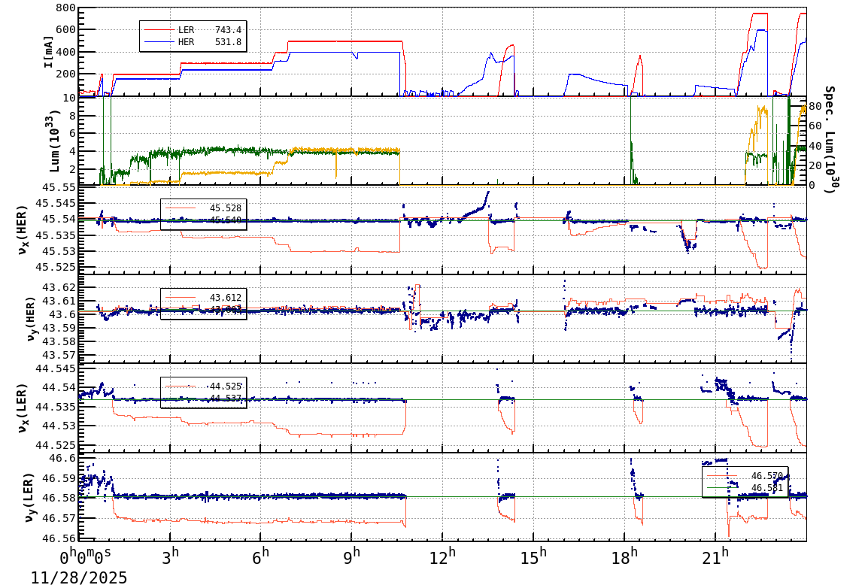Click the 46.581 green legend entry
868x588 pixels.
click(767, 487)
